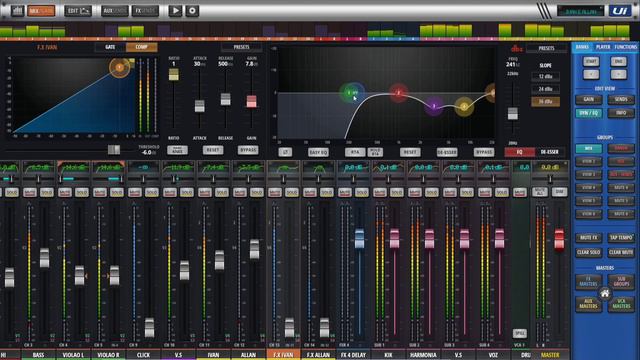This screenshot has height=360, width=640.
Task: Select the yellow EQ band node
Action: point(464,107)
